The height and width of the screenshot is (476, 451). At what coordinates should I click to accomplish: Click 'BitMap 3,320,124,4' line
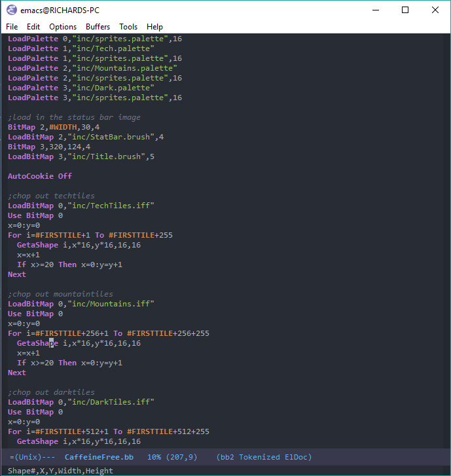click(x=49, y=147)
